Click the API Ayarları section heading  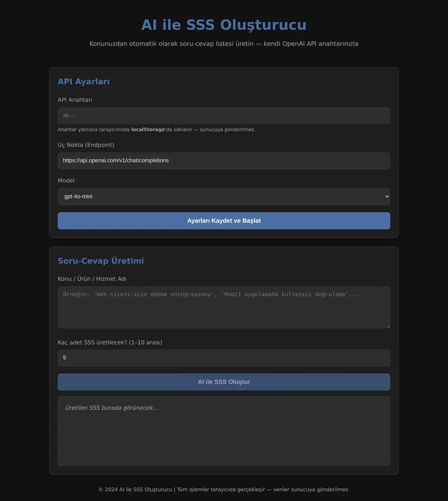click(x=84, y=82)
